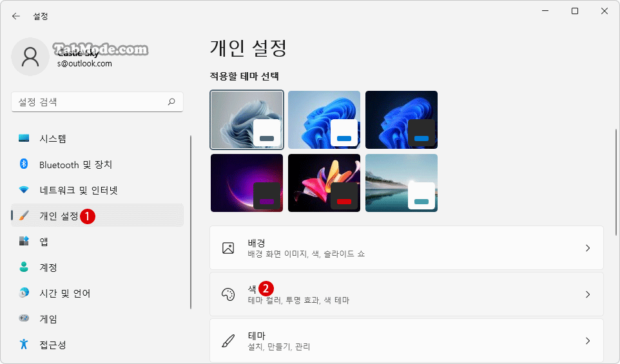Open 접근성 settings category

click(x=97, y=344)
